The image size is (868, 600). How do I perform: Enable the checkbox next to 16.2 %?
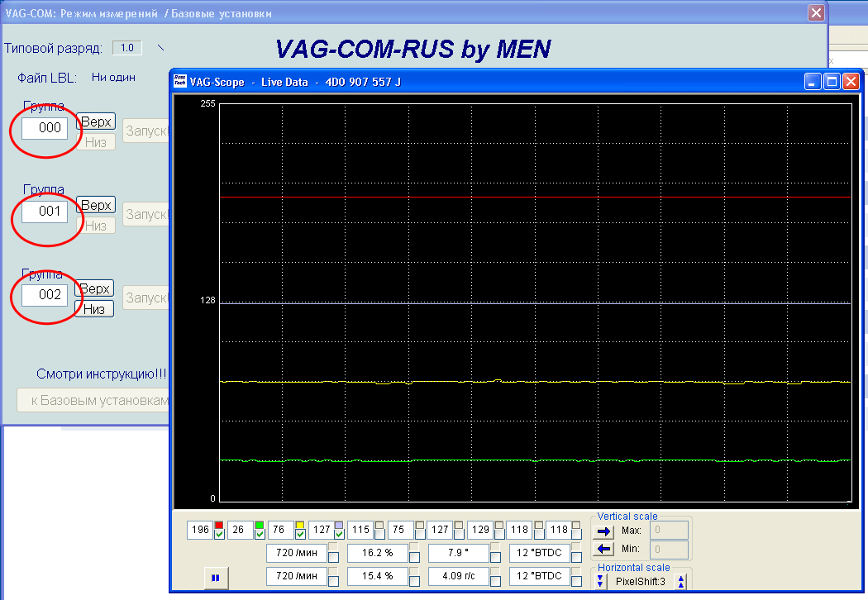414,558
